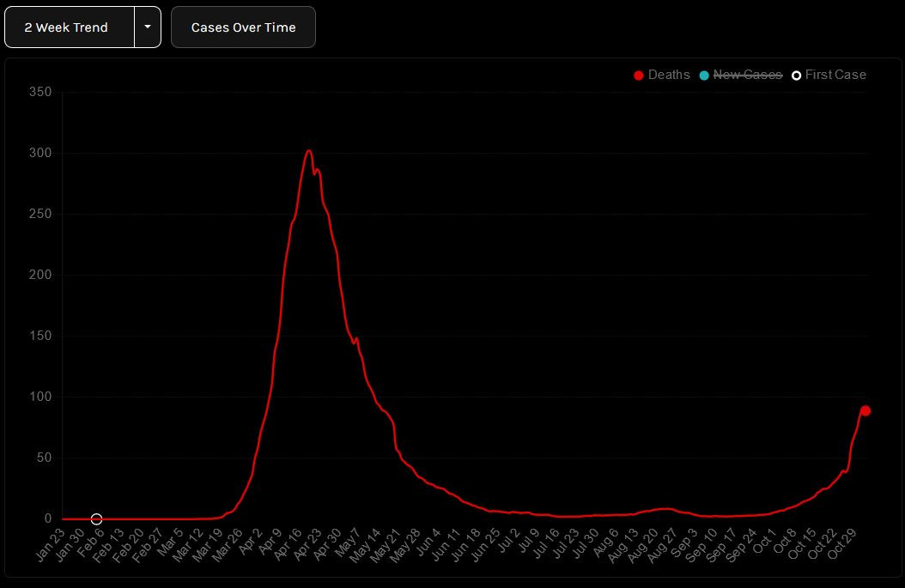Click the teal New Cases legend dot

703,75
